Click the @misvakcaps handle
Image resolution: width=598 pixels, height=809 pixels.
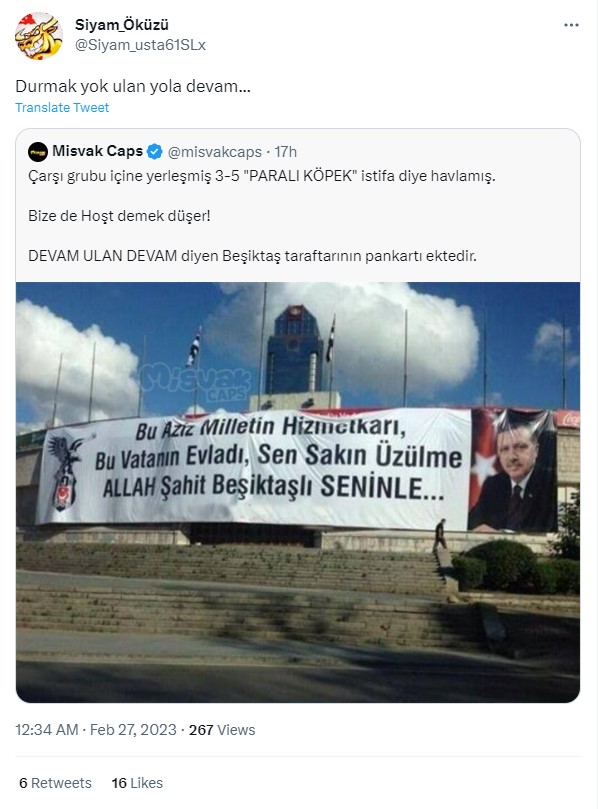click(x=215, y=152)
